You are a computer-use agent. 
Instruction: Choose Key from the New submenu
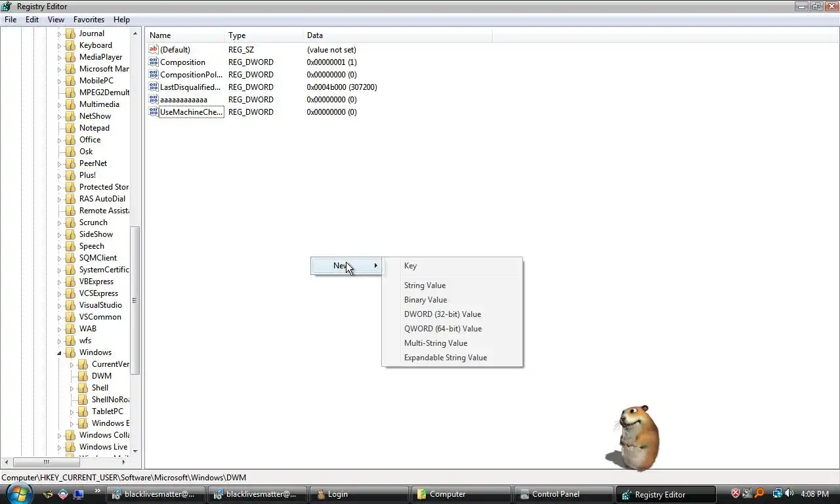[x=452, y=266]
